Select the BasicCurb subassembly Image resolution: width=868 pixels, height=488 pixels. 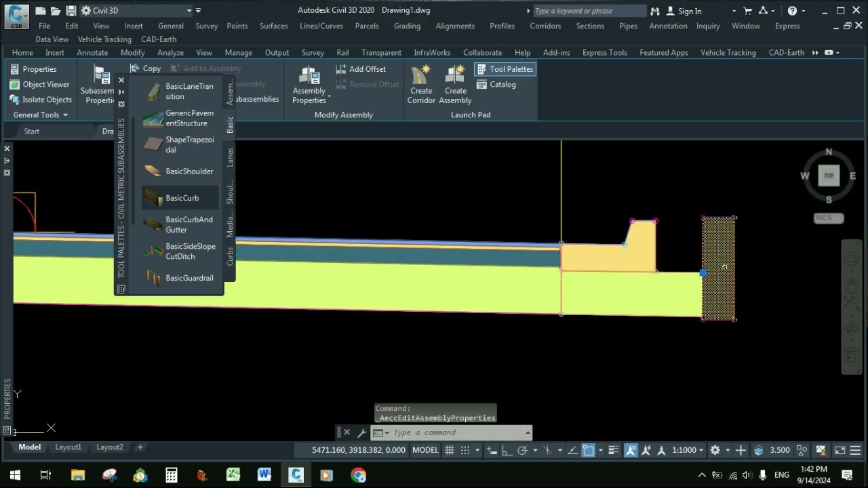click(x=180, y=198)
